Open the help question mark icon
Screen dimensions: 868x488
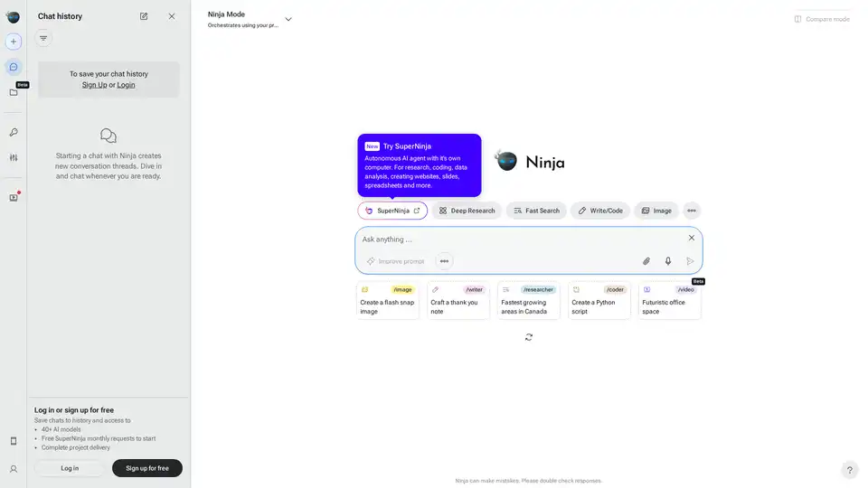coord(849,470)
